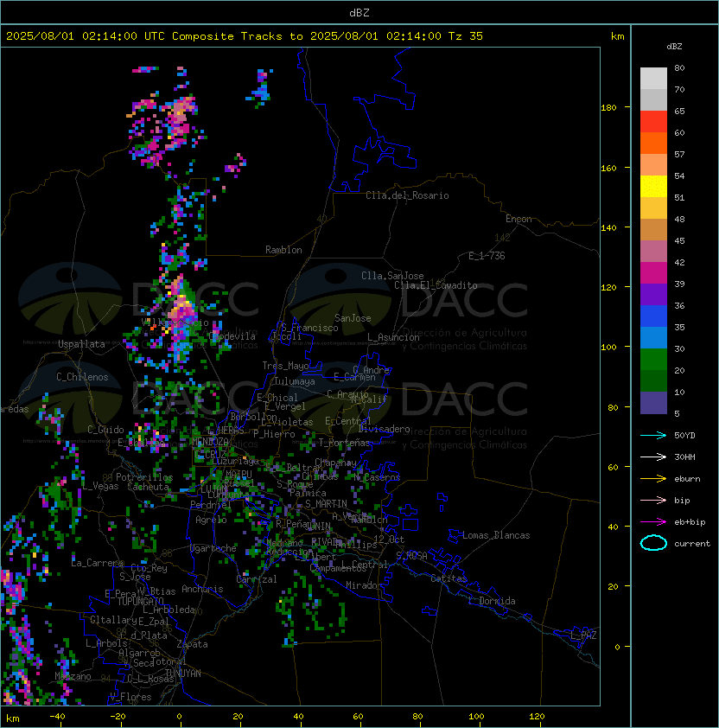Click the cyan 'current' ellipse symbol
Viewport: 719px width, 728px height.
(x=653, y=543)
